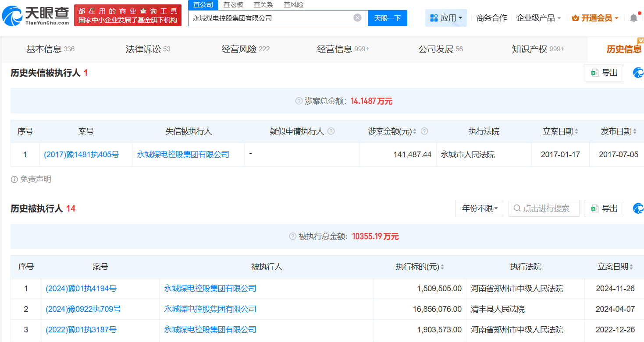Viewport: 644px width, 342px height.
Task: Expand the 企业级产品 menu
Action: click(538, 18)
